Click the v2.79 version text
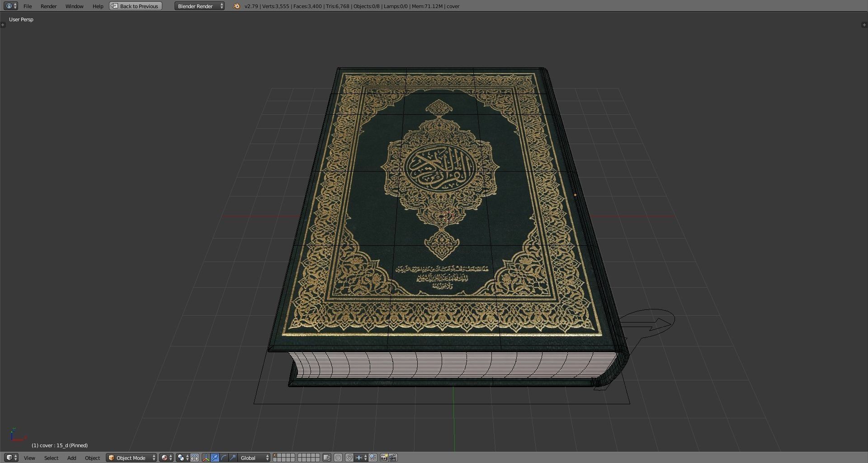This screenshot has height=463, width=868. click(x=251, y=6)
